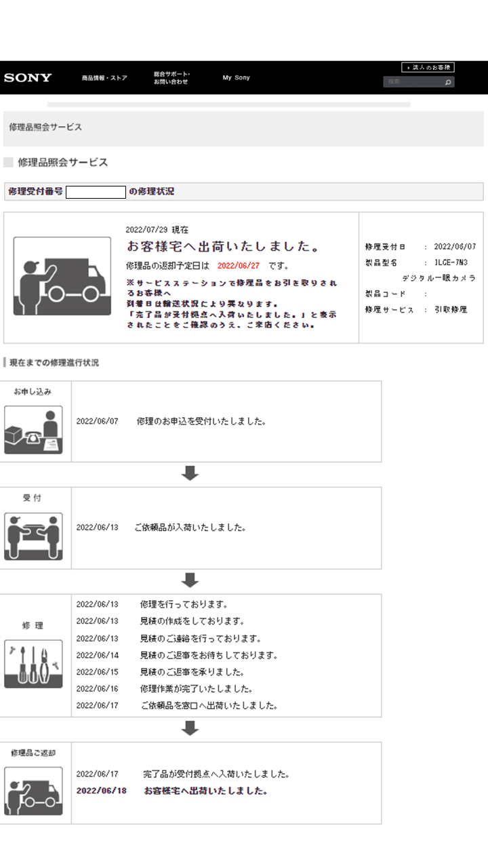Click 2022/07/29 現在 date text
This screenshot has height=868, width=488.
pyautogui.click(x=157, y=230)
